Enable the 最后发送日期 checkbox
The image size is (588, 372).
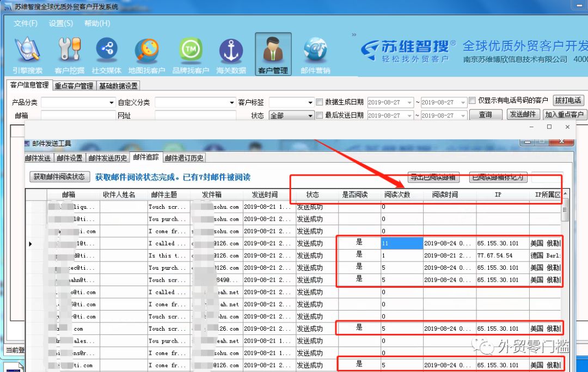click(320, 115)
